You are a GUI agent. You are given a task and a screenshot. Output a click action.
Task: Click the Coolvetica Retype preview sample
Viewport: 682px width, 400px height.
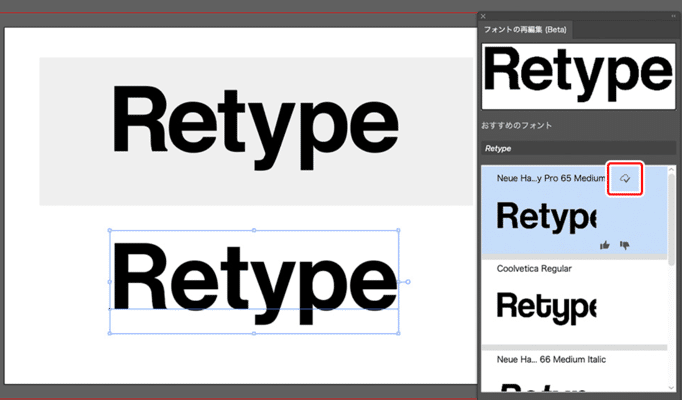pyautogui.click(x=546, y=308)
